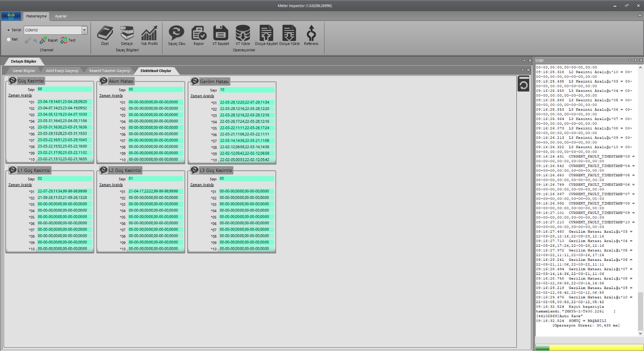Open the Yük Profili chart icon
Screen dimensions: 644x351
pyautogui.click(x=149, y=35)
